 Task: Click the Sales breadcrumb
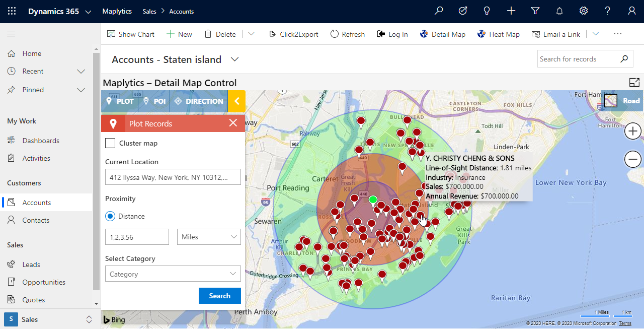point(149,11)
